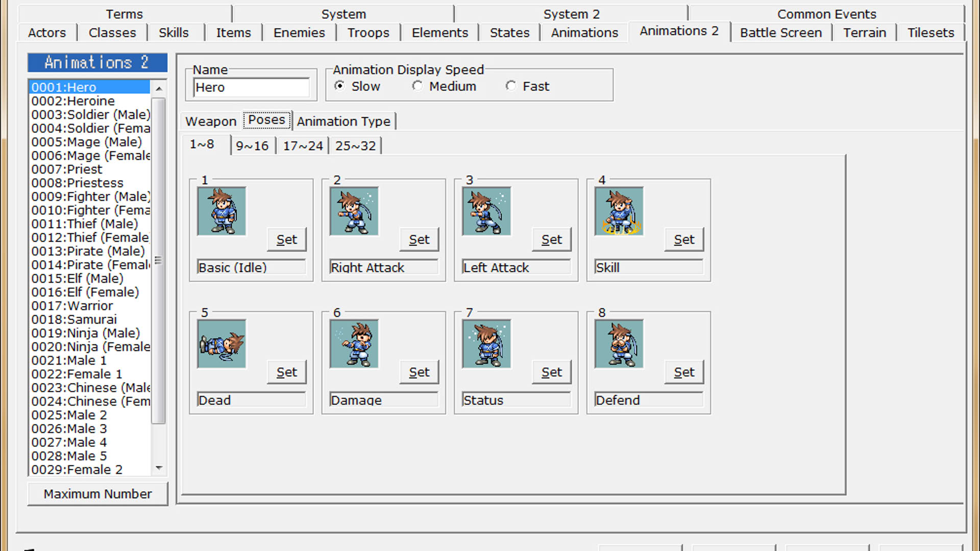Click the Damage pose name field
The image size is (980, 551).
(384, 400)
